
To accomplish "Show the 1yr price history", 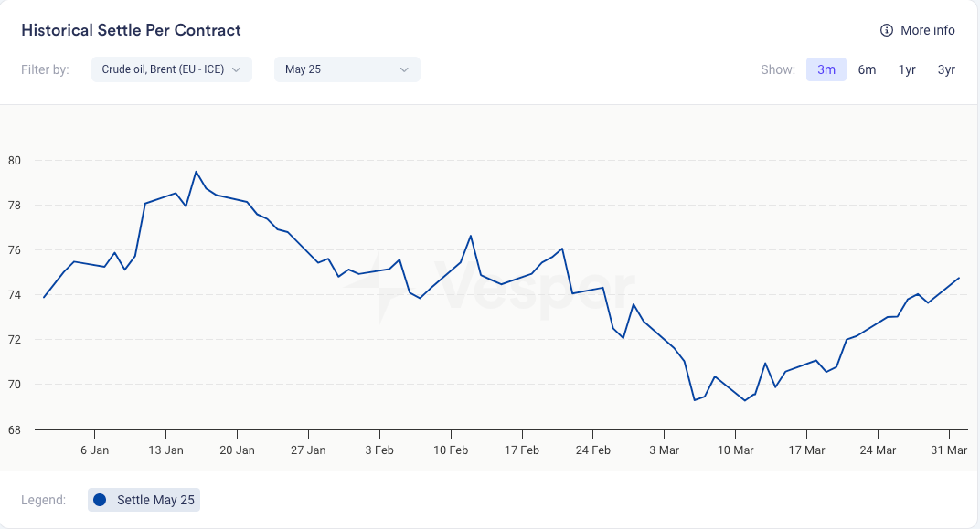I will coord(907,69).
